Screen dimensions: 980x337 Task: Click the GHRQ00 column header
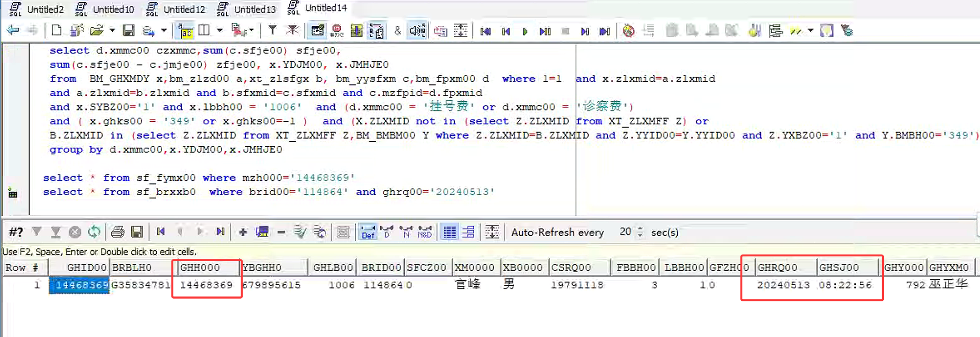pyautogui.click(x=786, y=267)
